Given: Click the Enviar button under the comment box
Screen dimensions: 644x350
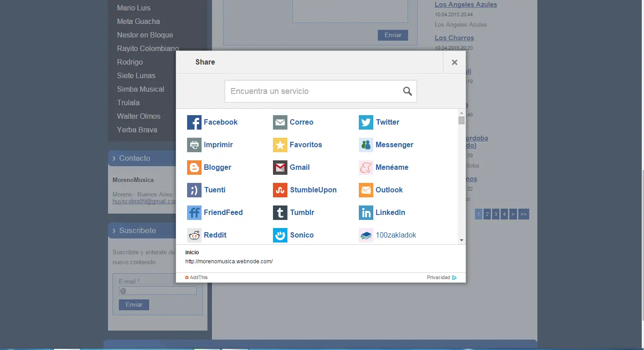Looking at the screenshot, I should [x=393, y=35].
